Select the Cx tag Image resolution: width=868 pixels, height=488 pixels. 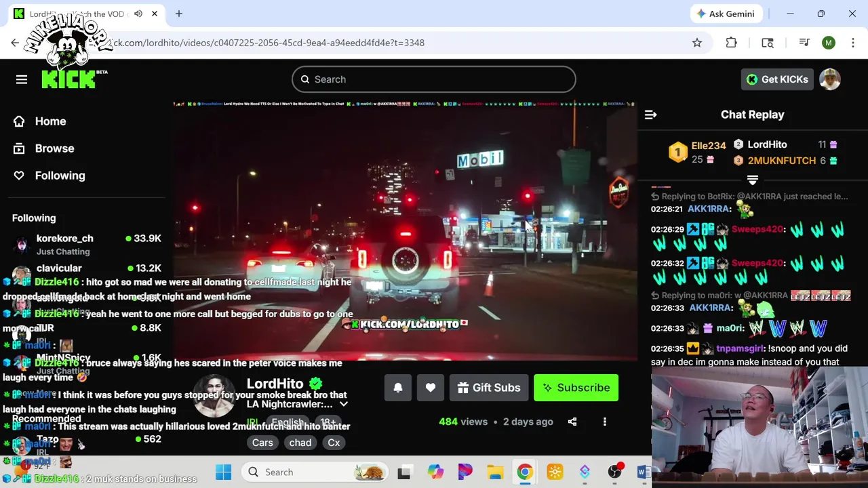pos(334,443)
